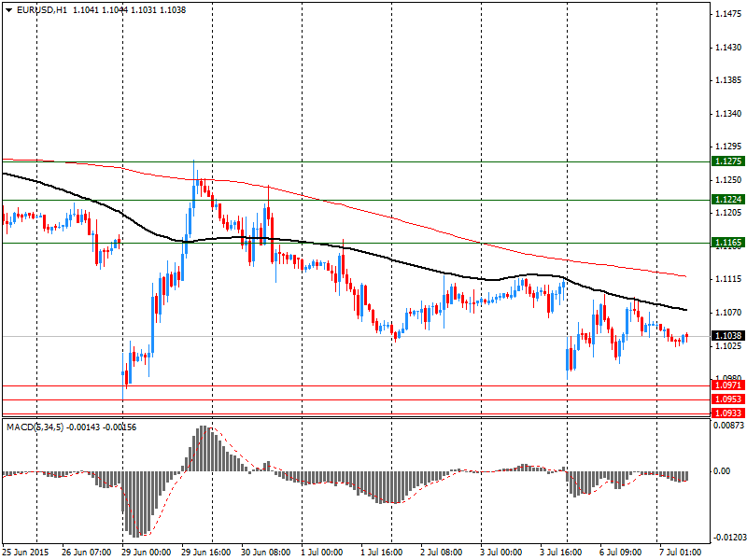Select the 1.1340 price scale value
Viewport: 747px width, 560px height.
pyautogui.click(x=728, y=113)
